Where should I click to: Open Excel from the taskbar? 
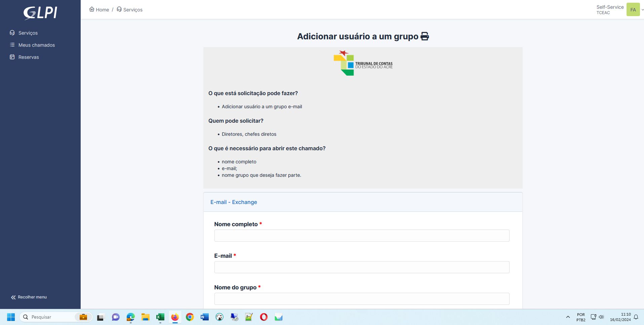(x=160, y=317)
